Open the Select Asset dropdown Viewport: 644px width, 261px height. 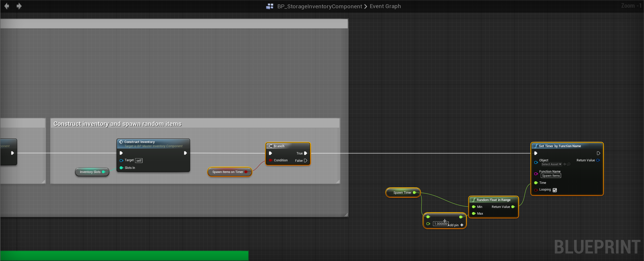551,164
